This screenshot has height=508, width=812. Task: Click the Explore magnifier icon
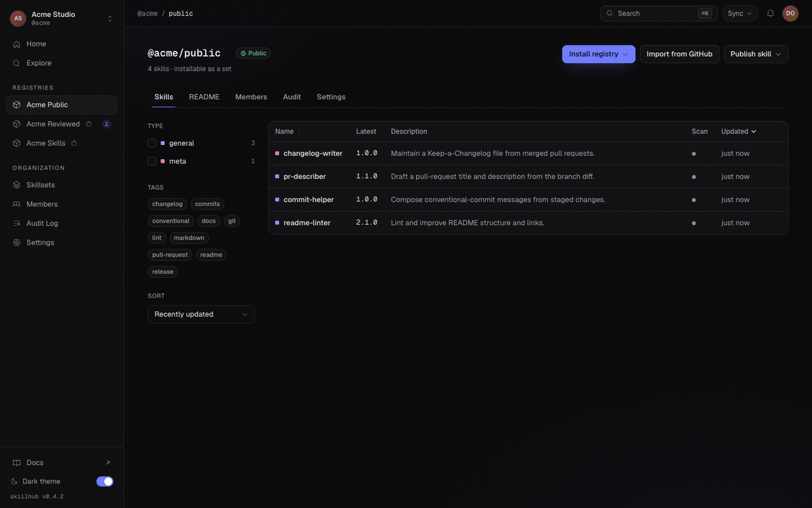tap(17, 63)
